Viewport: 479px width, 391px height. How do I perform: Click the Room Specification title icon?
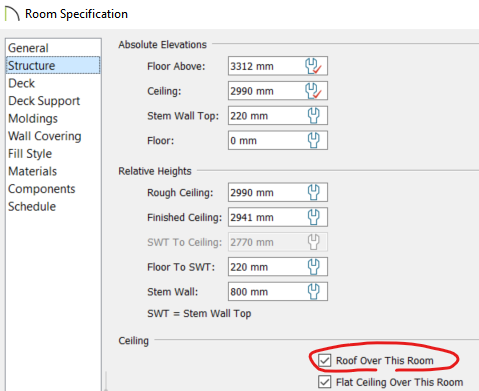coord(12,14)
